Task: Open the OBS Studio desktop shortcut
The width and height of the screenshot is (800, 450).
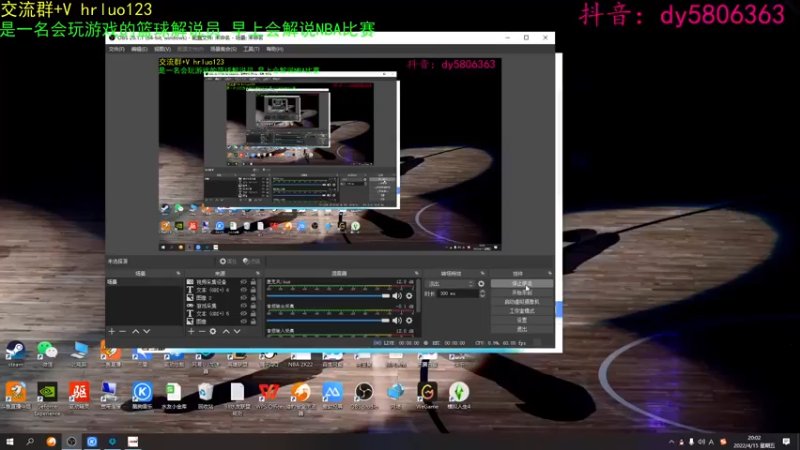Action: coord(364,395)
